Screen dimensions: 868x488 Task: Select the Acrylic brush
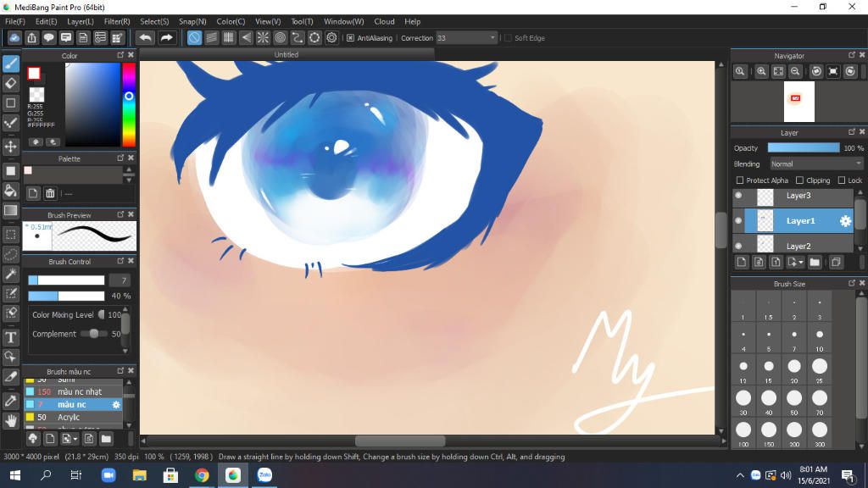(73, 417)
